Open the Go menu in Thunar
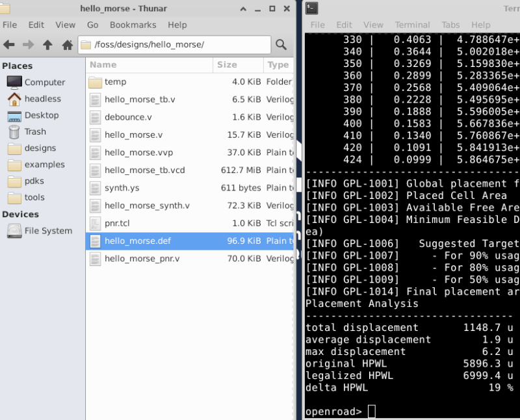This screenshot has height=420, width=520. coord(93,25)
